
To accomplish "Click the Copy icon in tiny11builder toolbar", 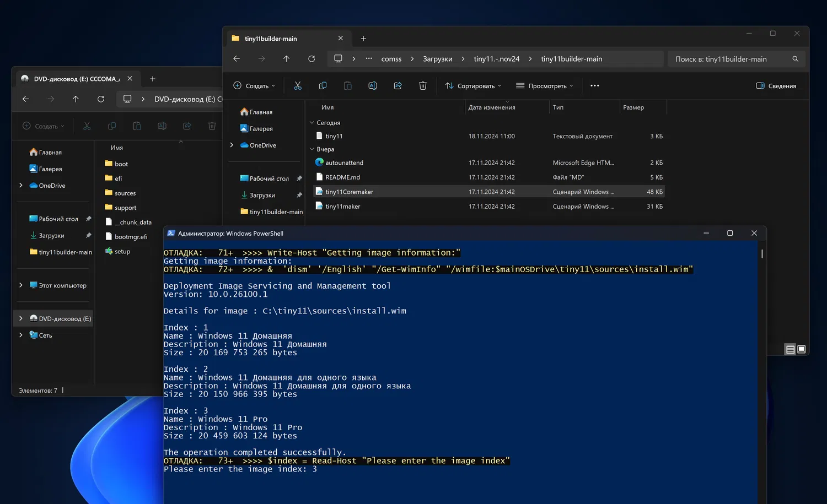I will (x=323, y=86).
